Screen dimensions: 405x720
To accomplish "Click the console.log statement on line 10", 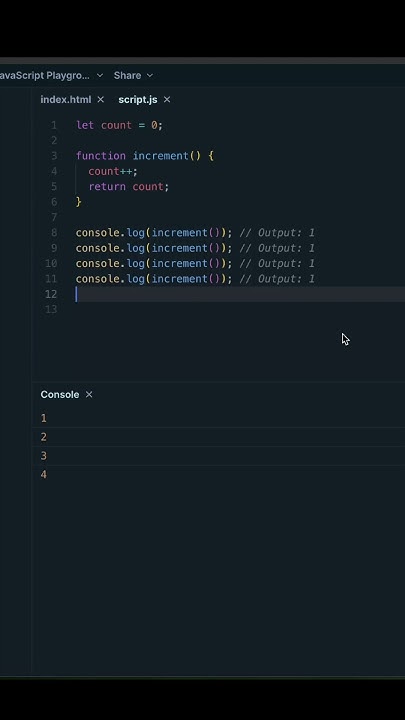I will 154,263.
